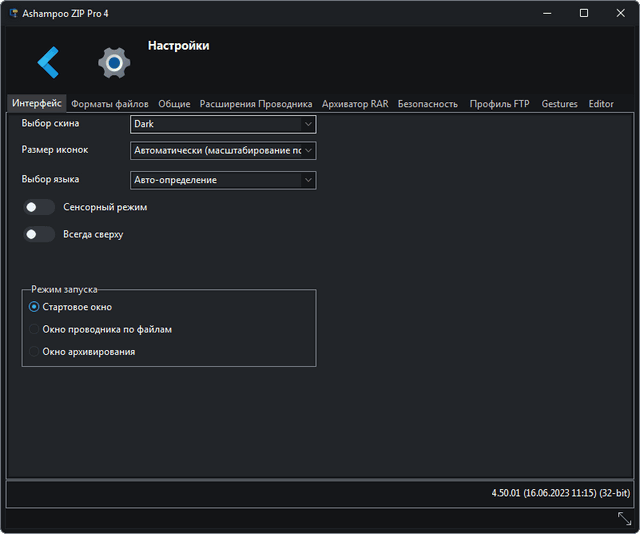Switch to the Форматы файлов tab
This screenshot has height=534, width=640.
110,104
